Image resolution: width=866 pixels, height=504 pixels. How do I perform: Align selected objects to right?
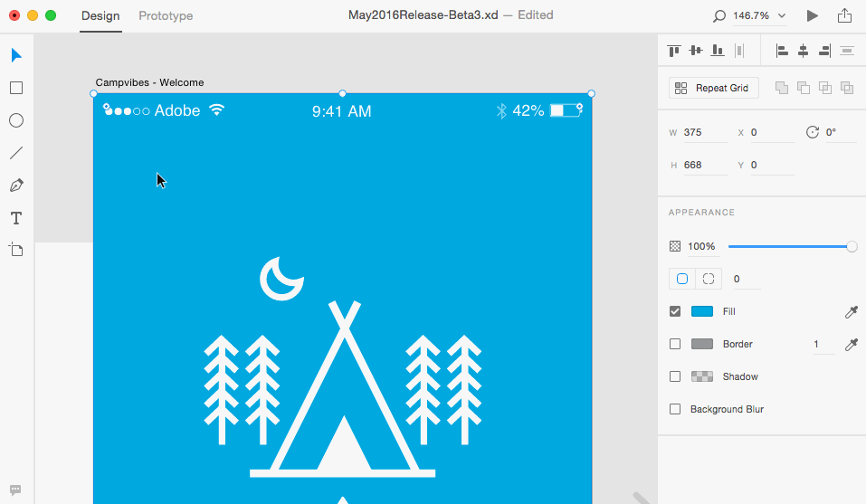pos(824,51)
